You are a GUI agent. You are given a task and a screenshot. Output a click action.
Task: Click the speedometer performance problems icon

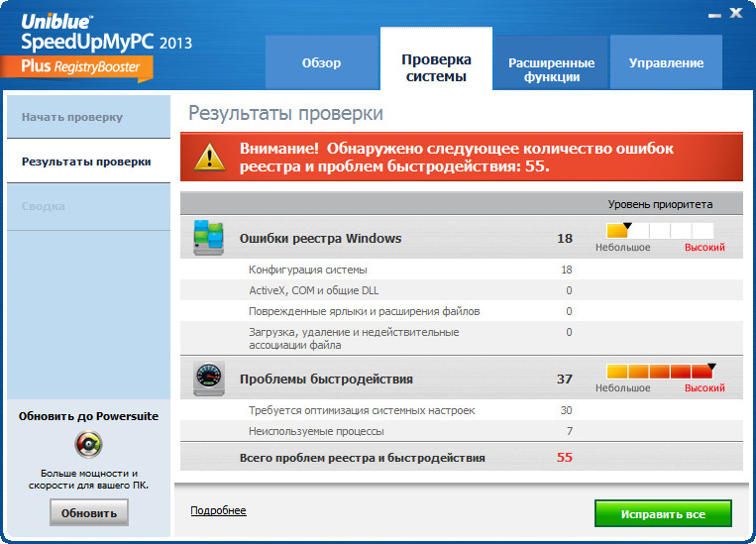(x=208, y=379)
